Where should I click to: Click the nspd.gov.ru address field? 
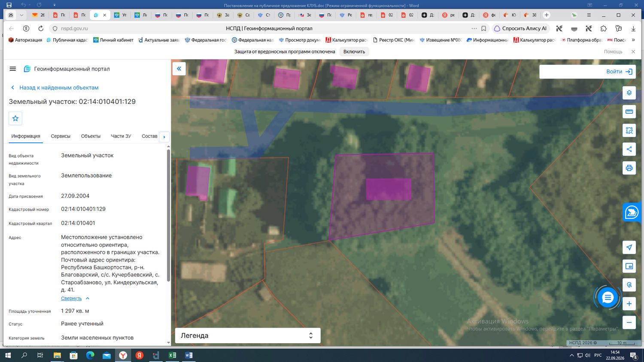coord(74,28)
